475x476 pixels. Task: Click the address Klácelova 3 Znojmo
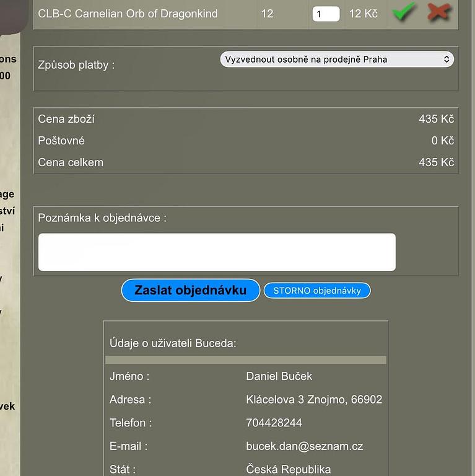(314, 400)
